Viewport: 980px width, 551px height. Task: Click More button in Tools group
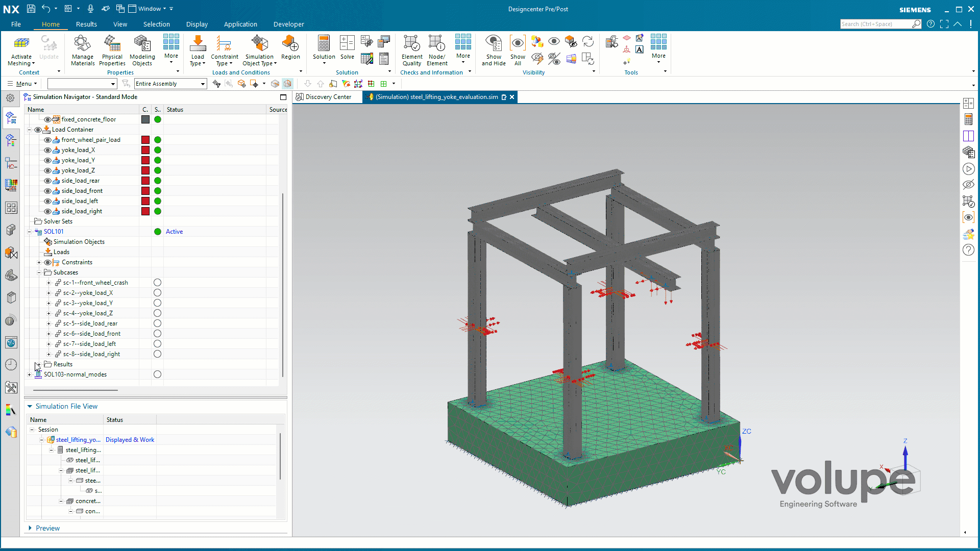pos(658,49)
